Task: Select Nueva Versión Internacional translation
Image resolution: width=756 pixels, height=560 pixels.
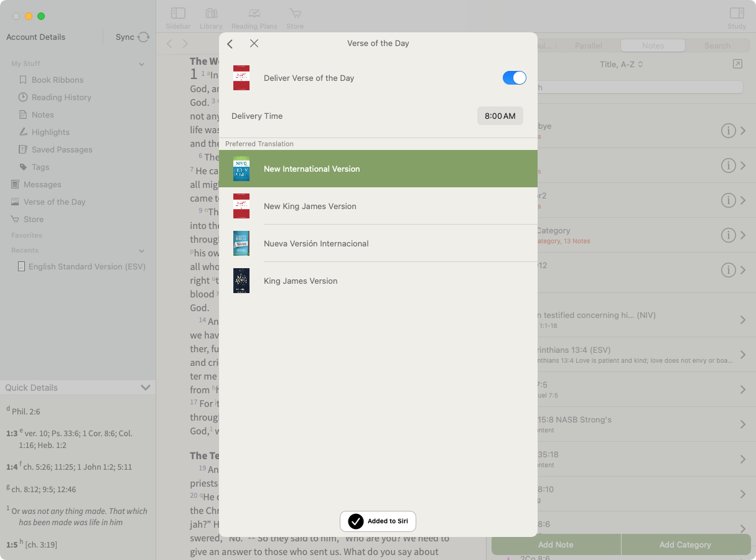Action: (x=378, y=243)
